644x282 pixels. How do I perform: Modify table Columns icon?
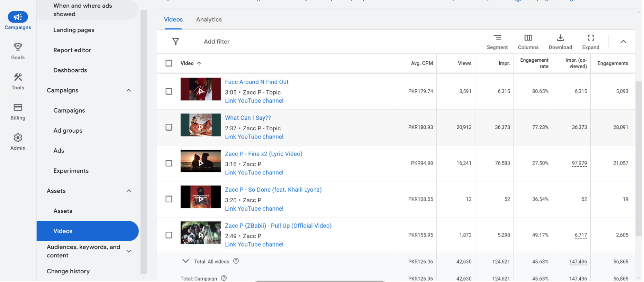click(528, 38)
